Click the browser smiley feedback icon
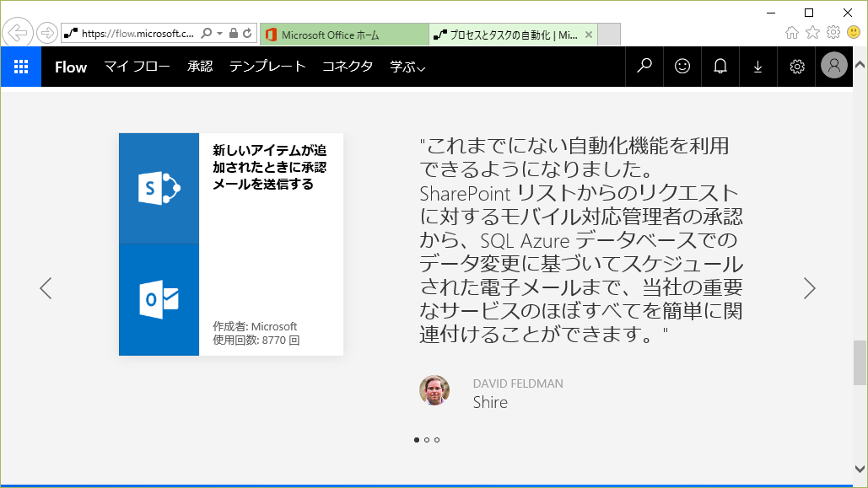The image size is (868, 488). click(x=854, y=32)
